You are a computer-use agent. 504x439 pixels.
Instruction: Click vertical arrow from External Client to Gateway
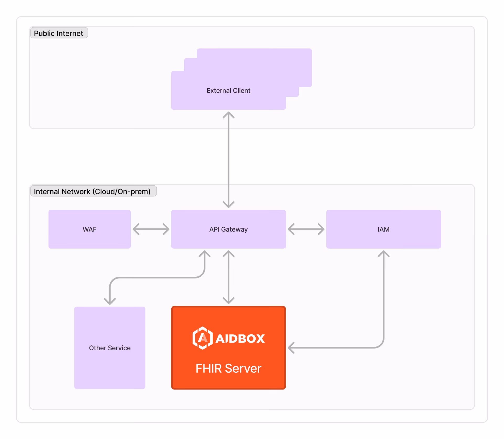click(228, 160)
